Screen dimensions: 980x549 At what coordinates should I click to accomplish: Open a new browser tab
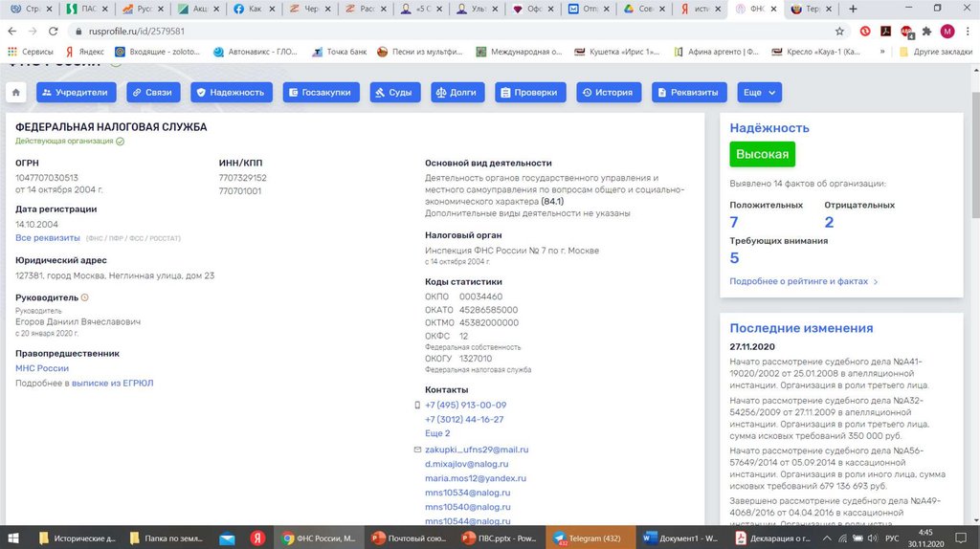click(853, 9)
